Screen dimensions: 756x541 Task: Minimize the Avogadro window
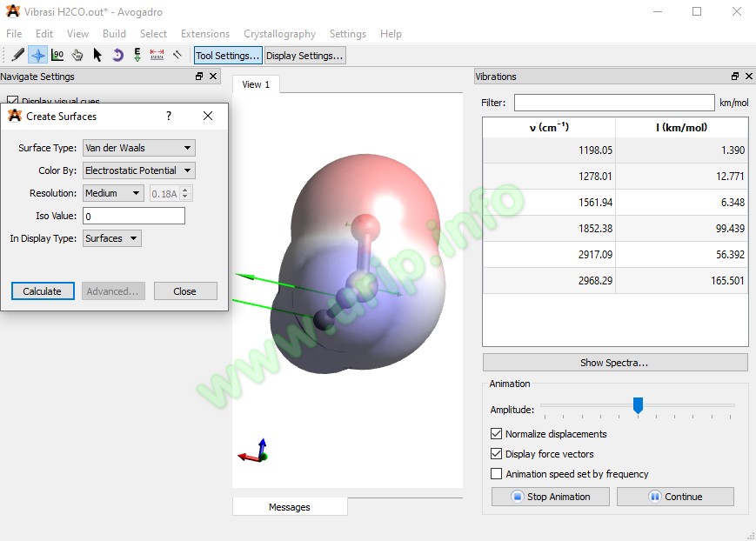click(x=658, y=11)
